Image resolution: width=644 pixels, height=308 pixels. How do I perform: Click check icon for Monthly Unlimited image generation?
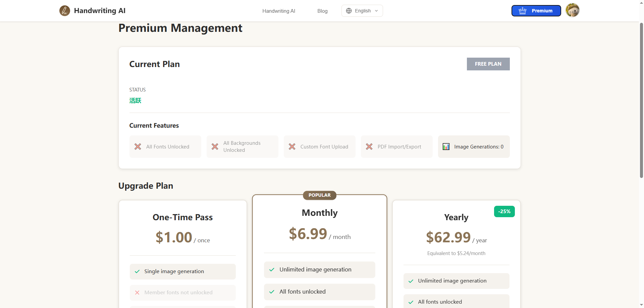point(272,269)
